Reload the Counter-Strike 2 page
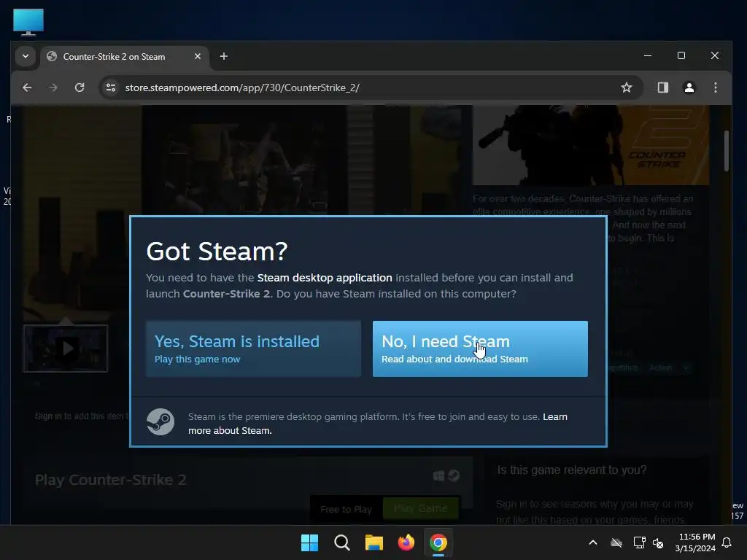Screen dimensions: 747x560 pyautogui.click(x=80, y=87)
